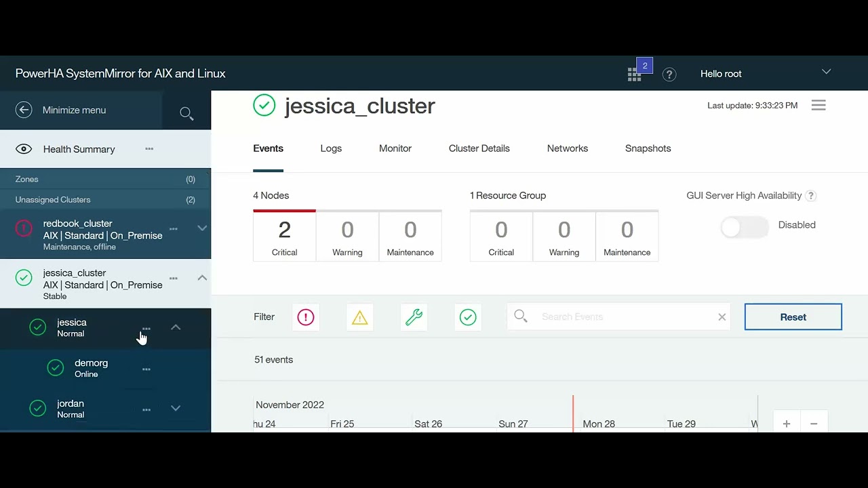This screenshot has width=868, height=488.
Task: Collapse the jessica_cluster chevron
Action: point(202,278)
